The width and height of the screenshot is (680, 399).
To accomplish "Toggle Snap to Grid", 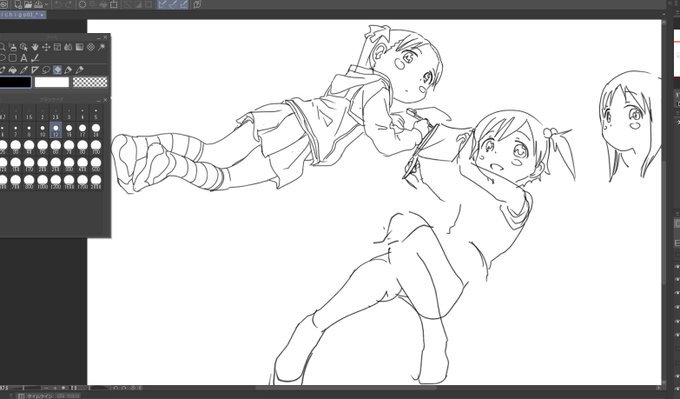I will point(184,5).
